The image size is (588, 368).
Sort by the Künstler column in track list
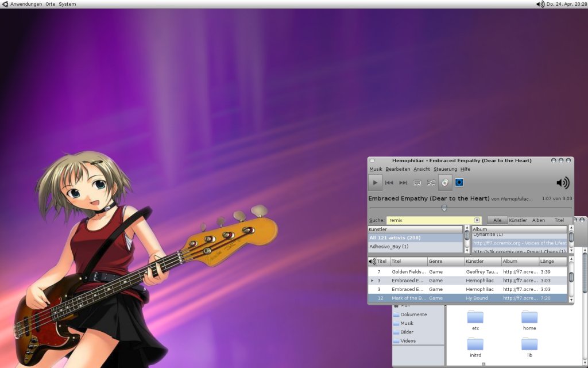click(482, 262)
